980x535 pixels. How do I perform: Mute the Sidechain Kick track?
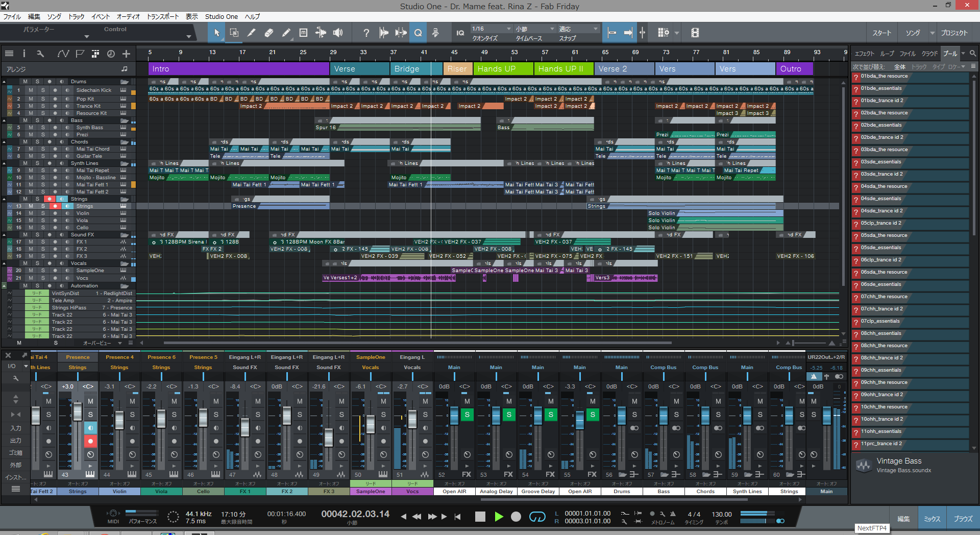(31, 90)
